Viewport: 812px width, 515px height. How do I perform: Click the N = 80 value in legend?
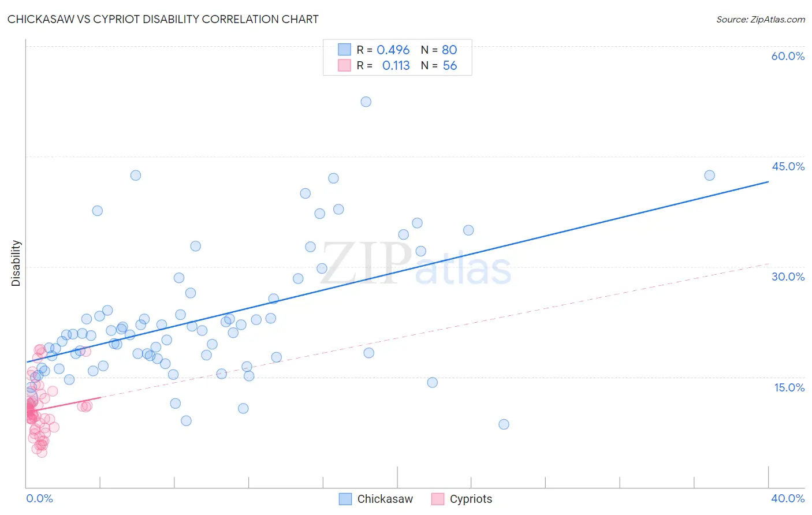[439, 50]
